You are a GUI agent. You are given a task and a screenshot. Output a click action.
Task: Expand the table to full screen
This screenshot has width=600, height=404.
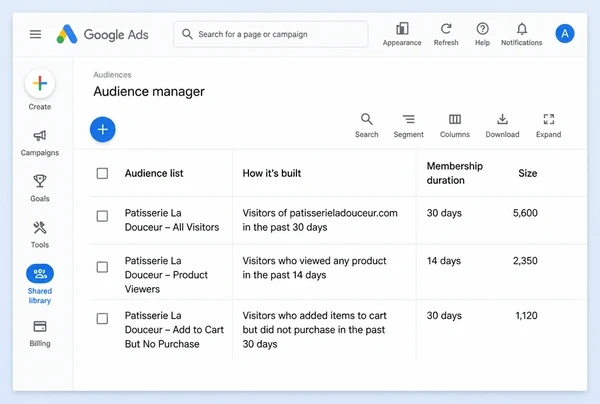point(548,125)
